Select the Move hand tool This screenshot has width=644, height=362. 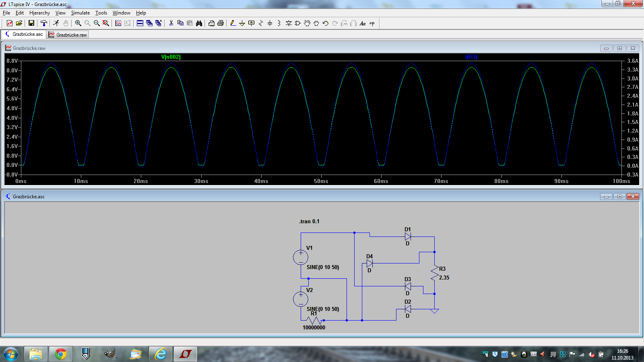pos(307,23)
